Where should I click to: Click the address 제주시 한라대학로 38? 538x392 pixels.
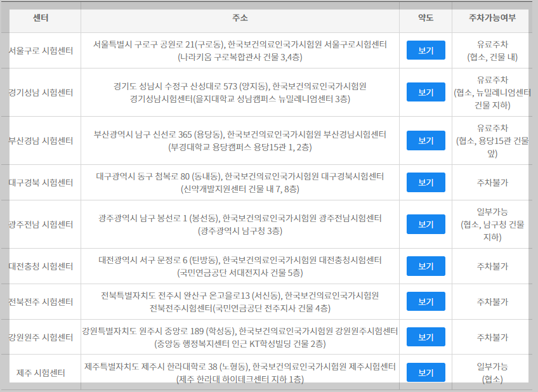(240, 373)
